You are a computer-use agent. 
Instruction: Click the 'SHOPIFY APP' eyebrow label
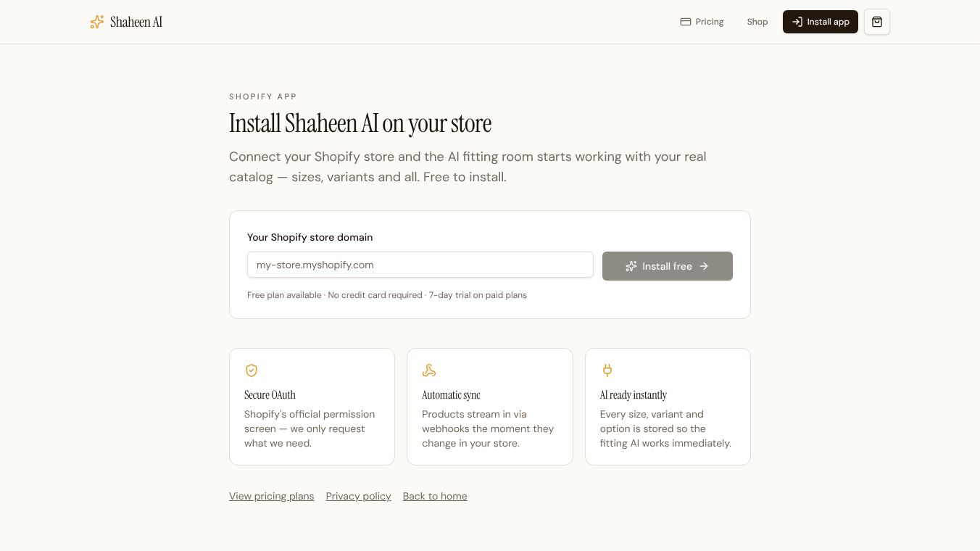263,96
